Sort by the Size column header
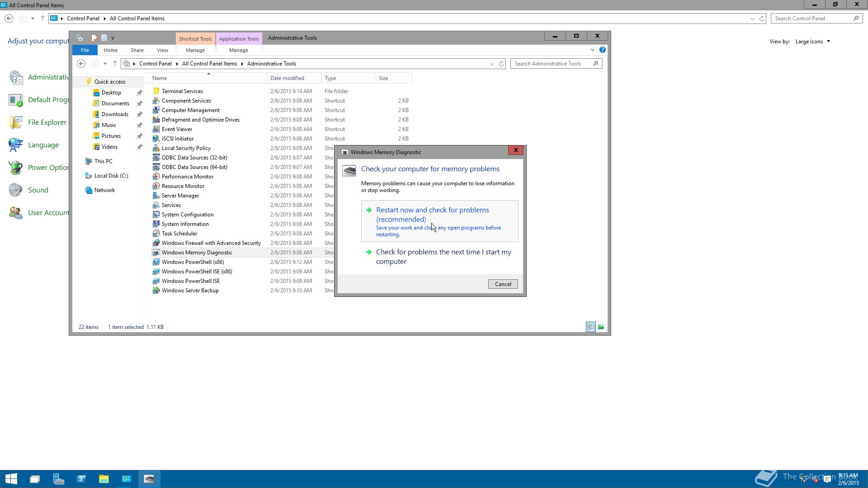Image resolution: width=868 pixels, height=488 pixels. click(x=394, y=78)
